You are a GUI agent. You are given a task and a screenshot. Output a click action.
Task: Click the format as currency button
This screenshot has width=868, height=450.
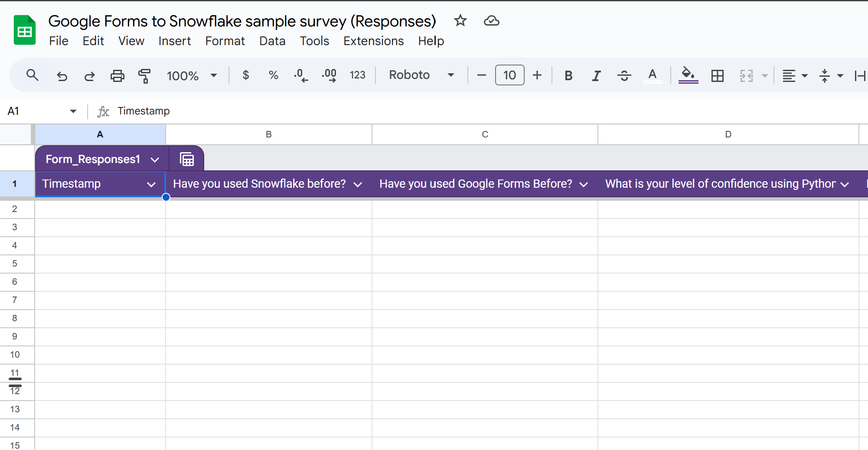[246, 75]
